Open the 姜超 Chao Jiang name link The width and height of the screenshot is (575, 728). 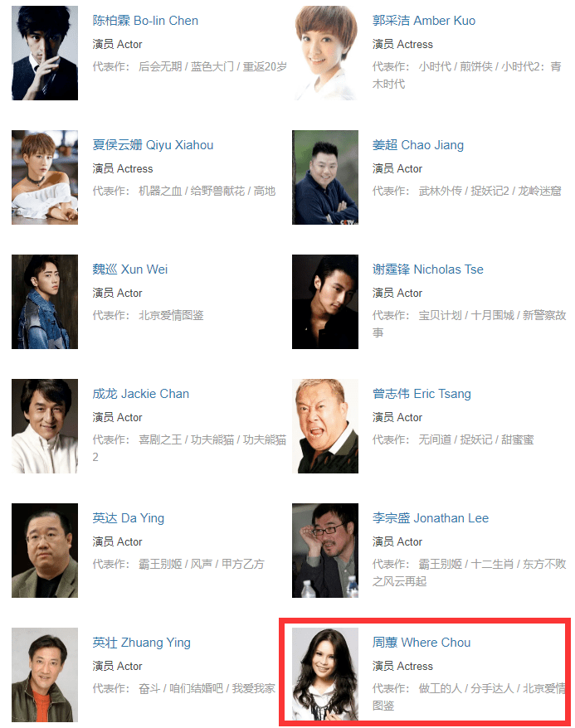pos(418,145)
